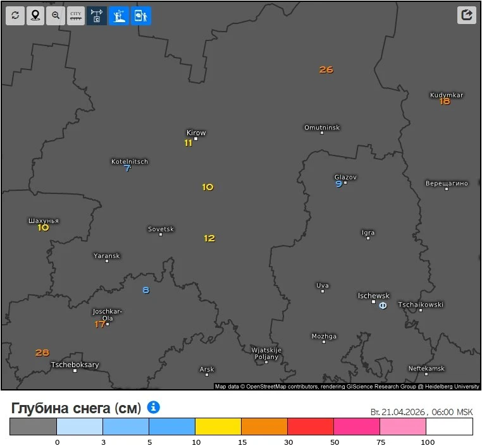Click the red 30-50 cm legend swatch

(x=311, y=427)
